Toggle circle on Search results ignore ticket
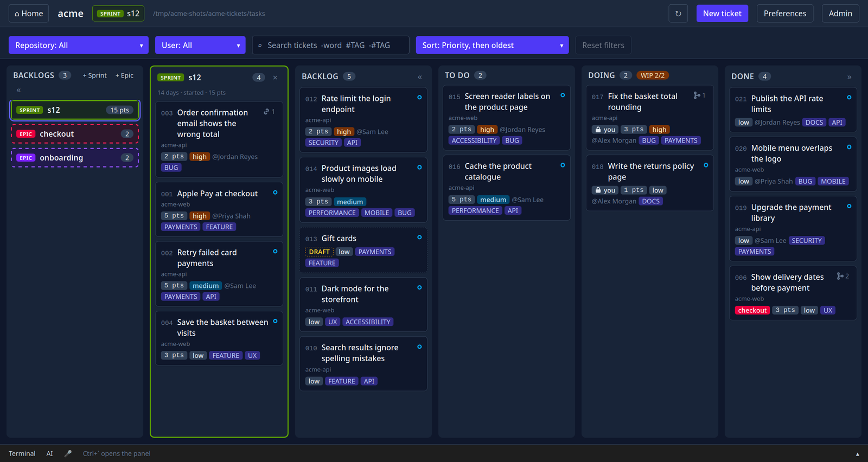 click(419, 347)
